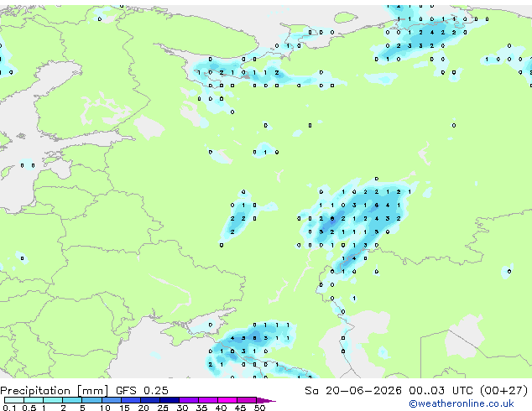Click the '0.1' legend scale label
This screenshot has width=532, height=411.
(x=9, y=408)
